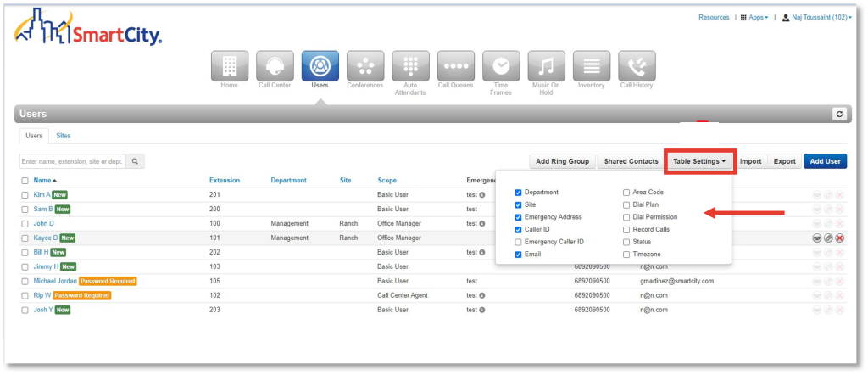
Task: Open the Time Frames clock icon
Action: click(x=501, y=65)
